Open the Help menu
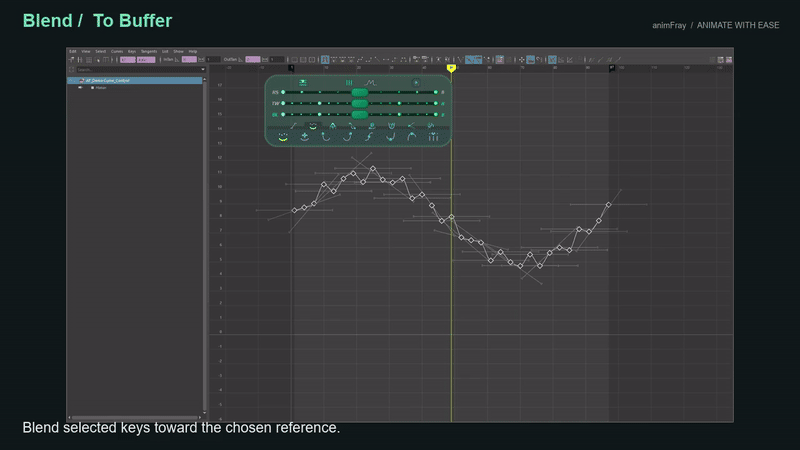Image resolution: width=800 pixels, height=450 pixels. [x=192, y=52]
